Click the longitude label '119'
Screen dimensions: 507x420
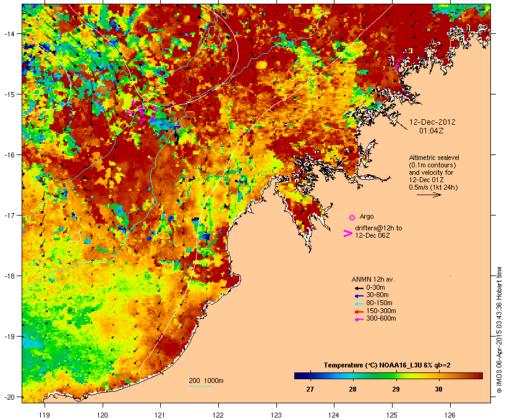[x=45, y=415]
